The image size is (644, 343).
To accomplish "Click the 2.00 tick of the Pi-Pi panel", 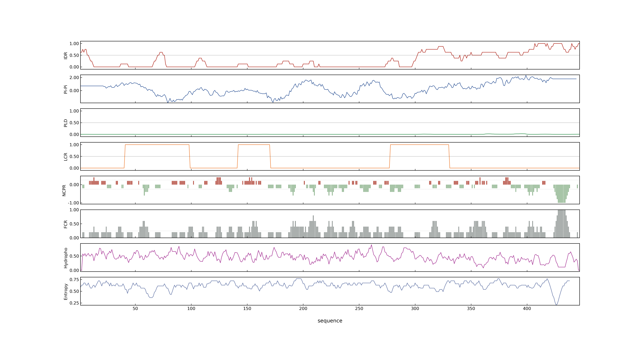I will coord(74,78).
